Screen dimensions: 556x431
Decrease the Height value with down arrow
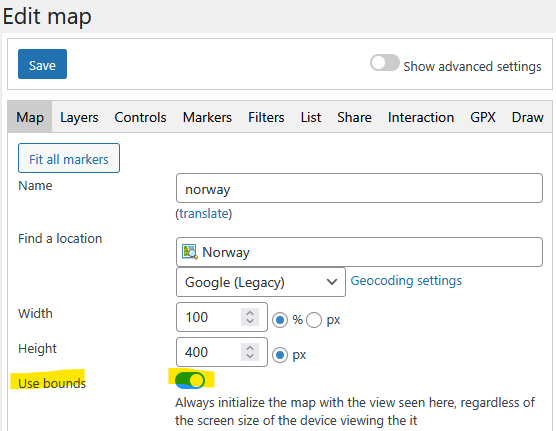click(x=250, y=356)
